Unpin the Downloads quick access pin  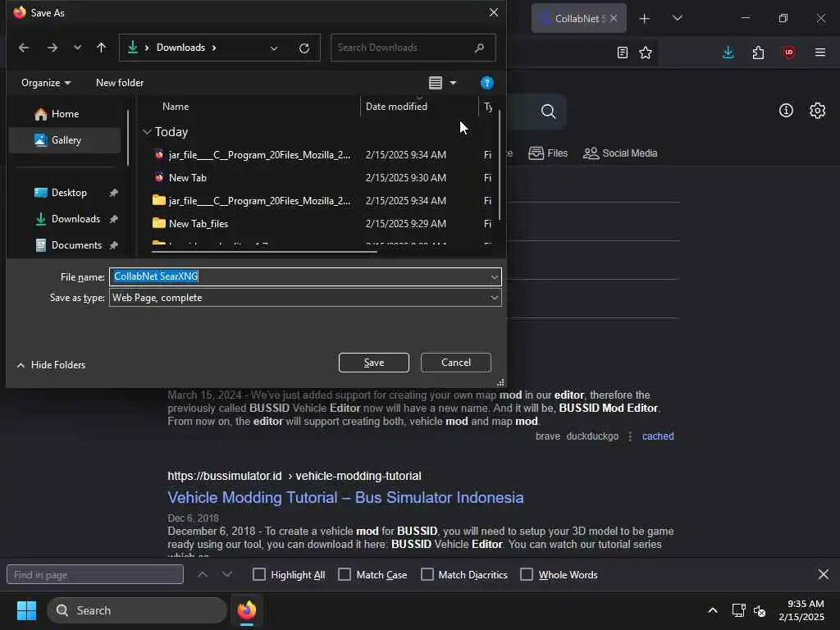(113, 219)
